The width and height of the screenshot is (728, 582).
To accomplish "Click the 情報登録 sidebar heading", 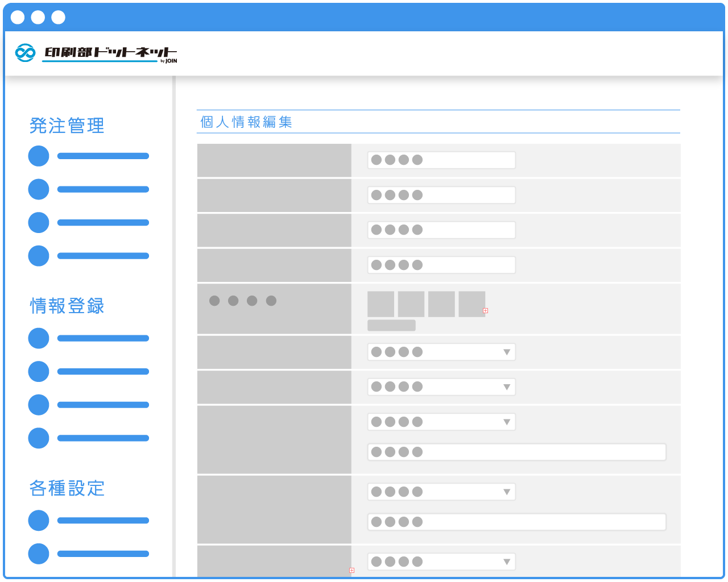I will (x=67, y=306).
